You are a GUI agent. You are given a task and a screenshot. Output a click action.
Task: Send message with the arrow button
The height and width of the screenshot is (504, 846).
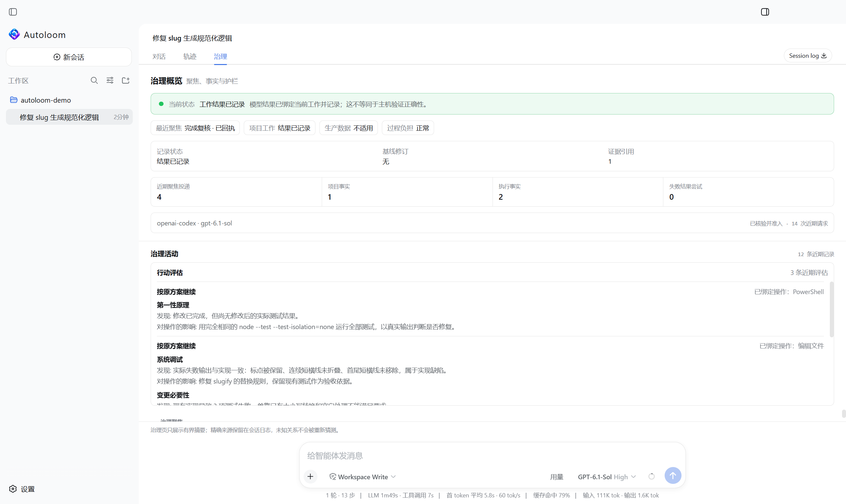673,476
